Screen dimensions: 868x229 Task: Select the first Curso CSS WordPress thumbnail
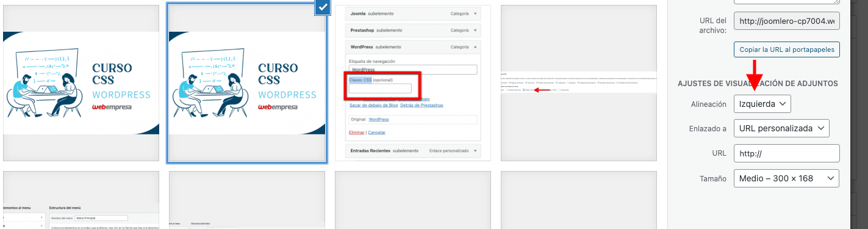pyautogui.click(x=81, y=83)
